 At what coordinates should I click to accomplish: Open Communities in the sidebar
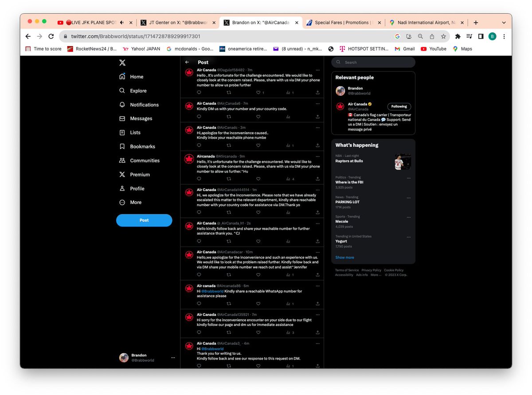click(x=139, y=160)
